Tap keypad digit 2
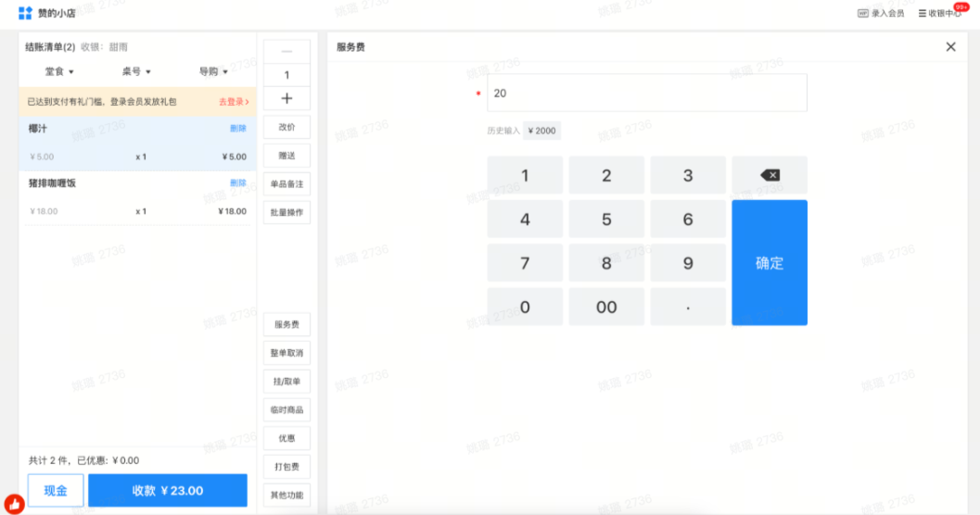The height and width of the screenshot is (515, 980). tap(606, 175)
